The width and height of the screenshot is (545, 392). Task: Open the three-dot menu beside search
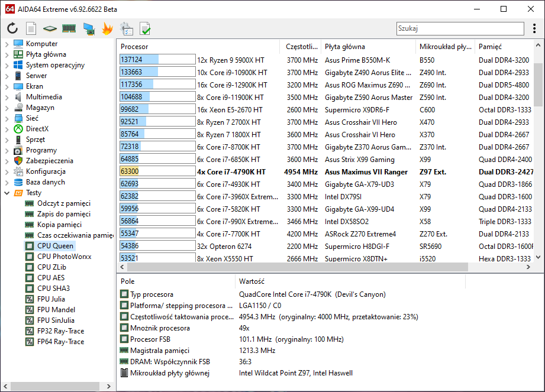click(x=535, y=28)
